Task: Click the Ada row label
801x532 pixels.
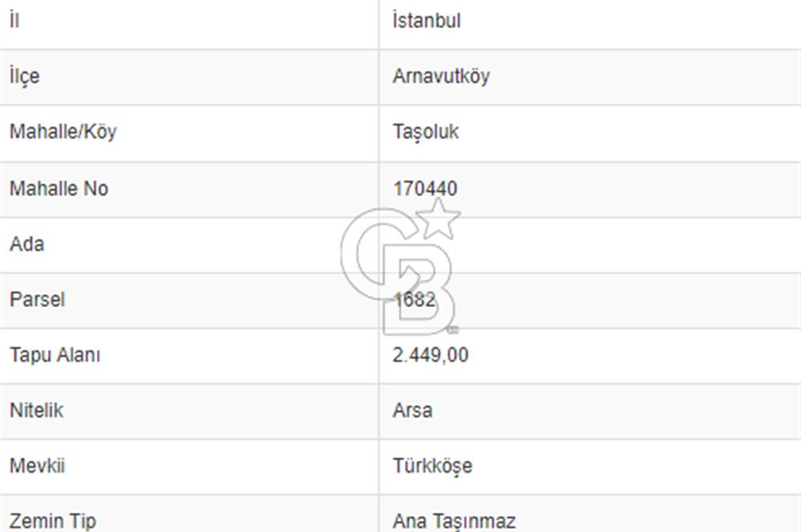Action: coord(26,244)
